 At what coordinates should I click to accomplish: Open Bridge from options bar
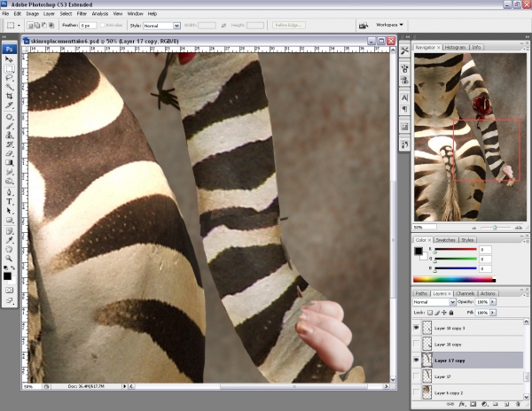click(364, 26)
